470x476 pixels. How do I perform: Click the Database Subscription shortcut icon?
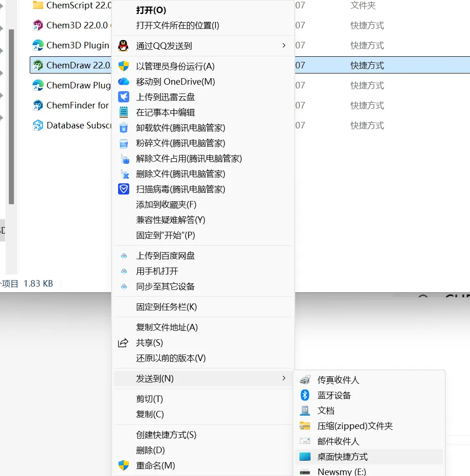[38, 125]
